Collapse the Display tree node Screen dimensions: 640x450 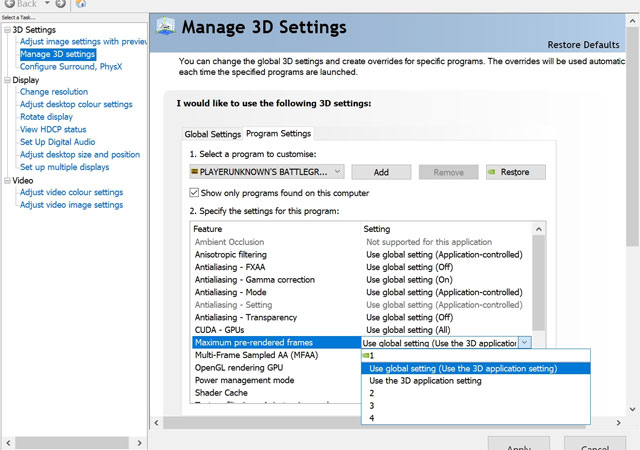pyautogui.click(x=6, y=80)
